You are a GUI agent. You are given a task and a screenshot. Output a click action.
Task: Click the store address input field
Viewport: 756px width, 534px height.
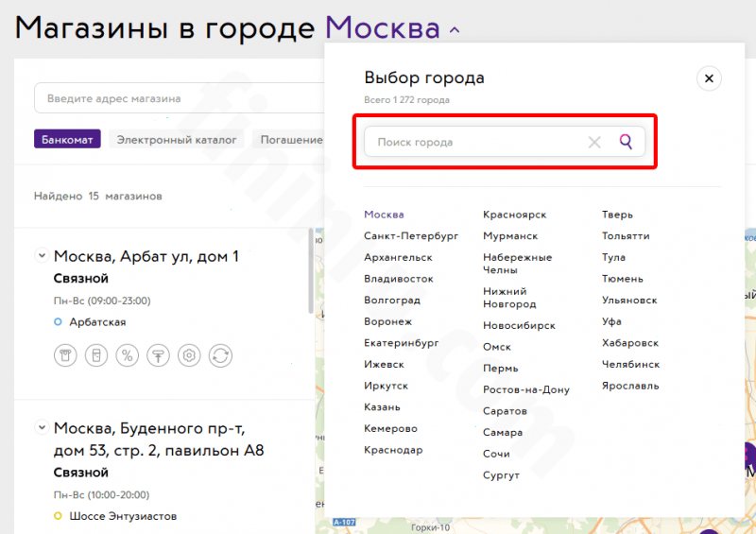coord(180,98)
